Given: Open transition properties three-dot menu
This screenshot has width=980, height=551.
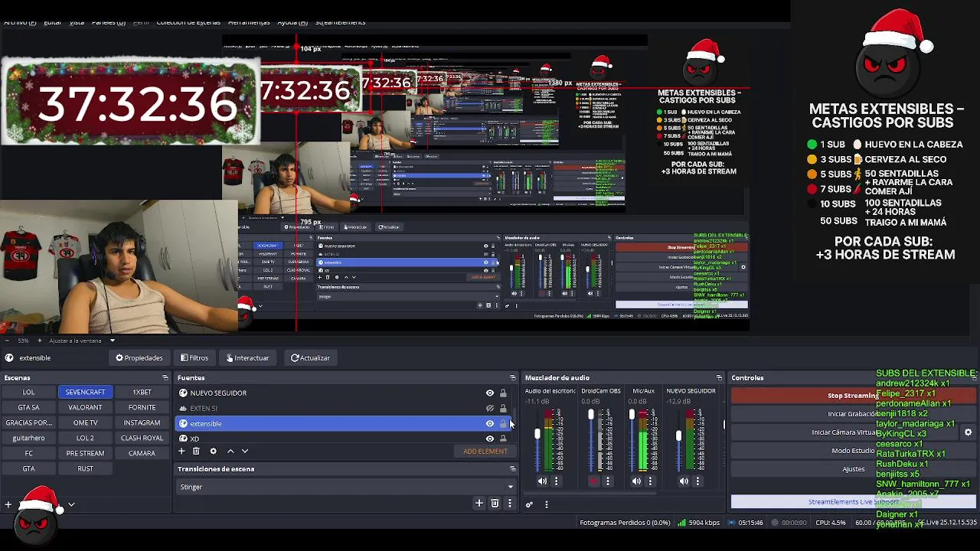Looking at the screenshot, I should tap(510, 504).
